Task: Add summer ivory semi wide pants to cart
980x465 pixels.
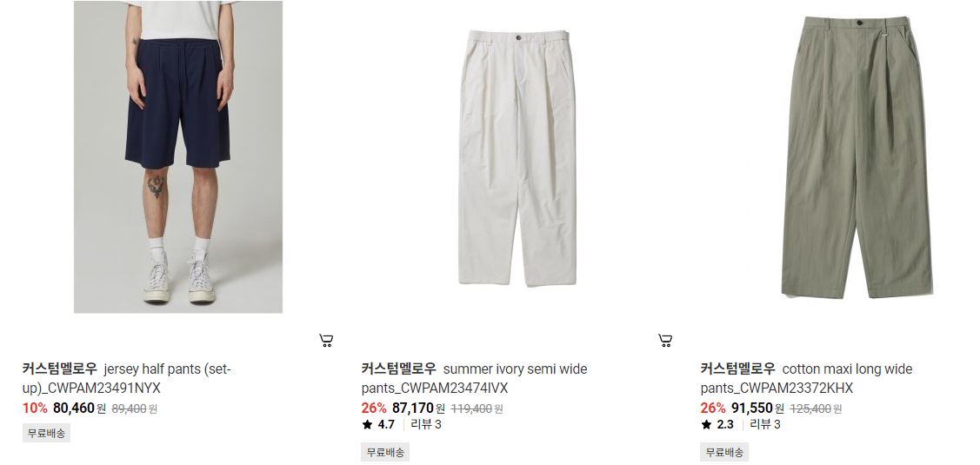Action: click(x=665, y=341)
